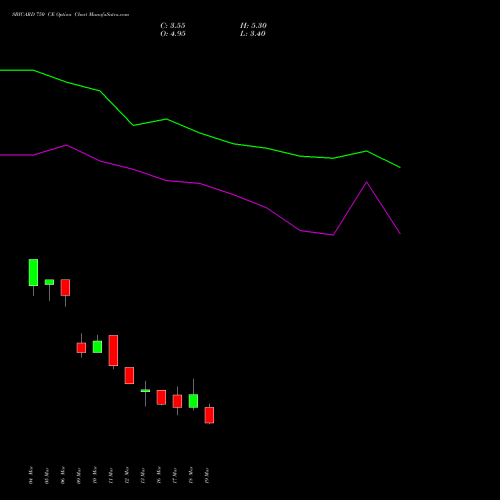Click the 18 Mar date label
This screenshot has width=500, height=500.
pyautogui.click(x=191, y=475)
